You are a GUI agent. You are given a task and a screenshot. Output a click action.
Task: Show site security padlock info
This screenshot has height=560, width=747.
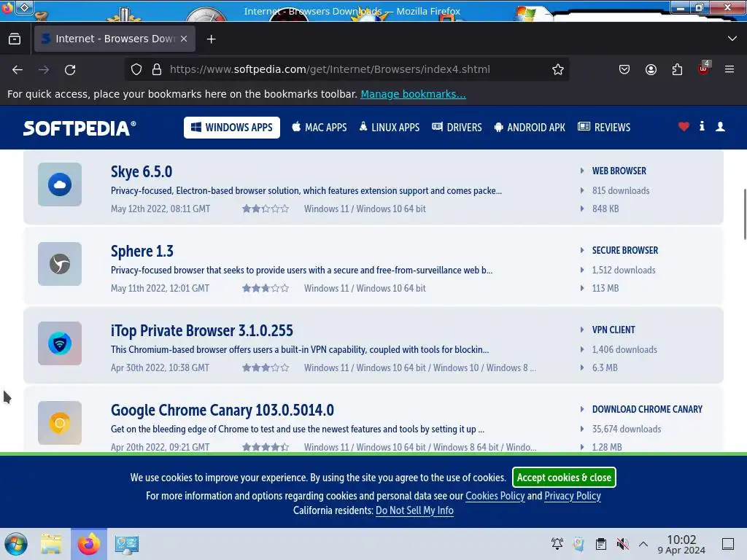156,69
